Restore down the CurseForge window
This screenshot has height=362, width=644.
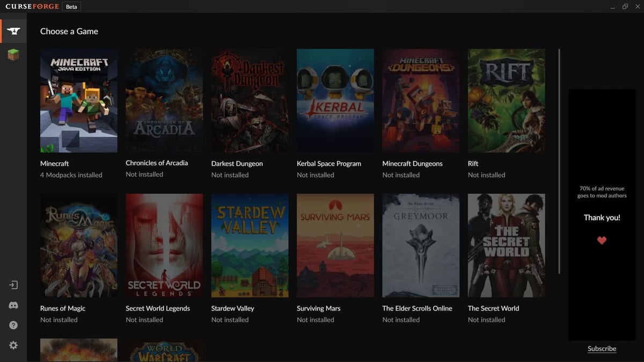[x=625, y=6]
